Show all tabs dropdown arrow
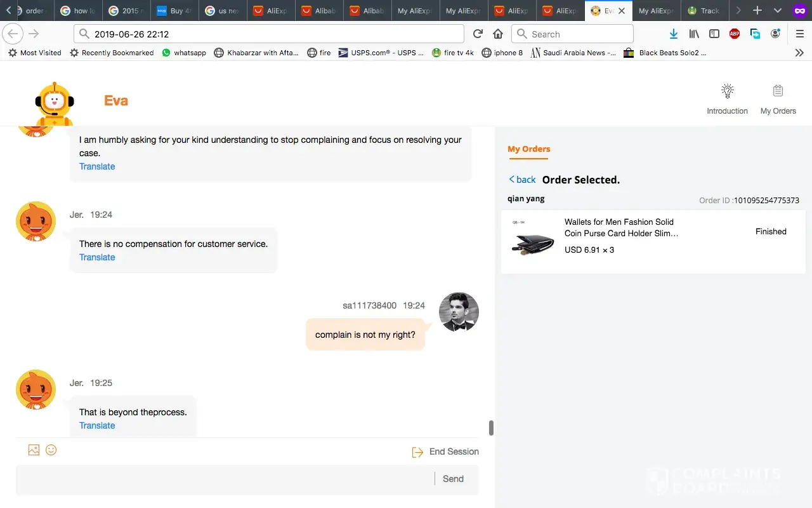Viewport: 812px width, 508px height. [778, 11]
